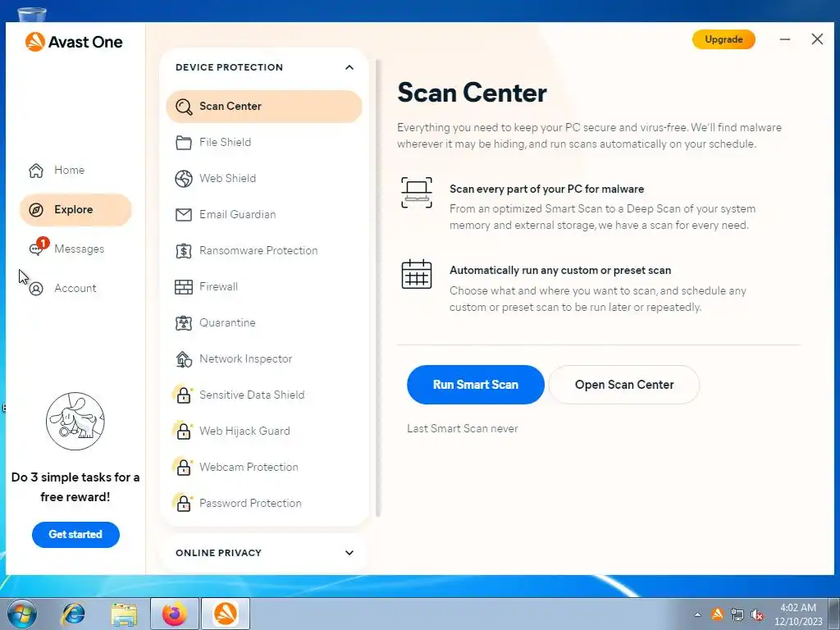Click the Password Protection lock icon
The image size is (840, 630).
183,504
